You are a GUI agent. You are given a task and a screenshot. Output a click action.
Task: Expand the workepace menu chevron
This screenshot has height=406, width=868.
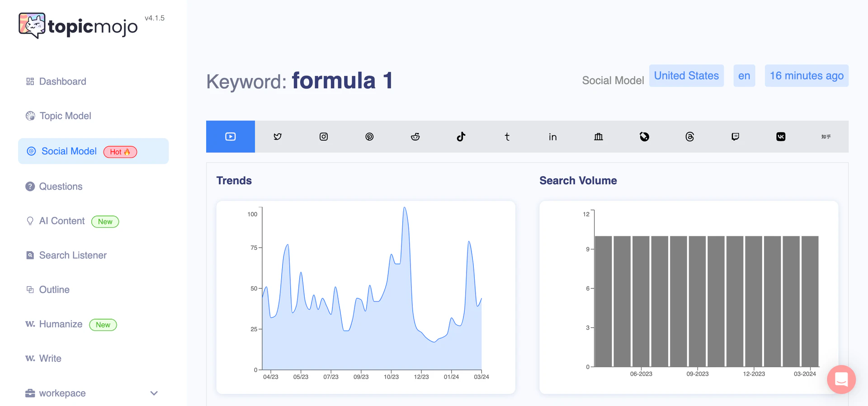[154, 393]
